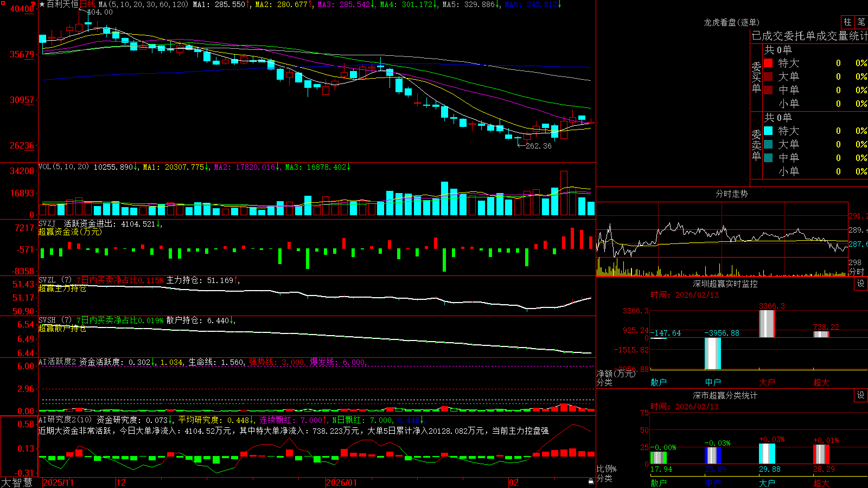Screen dimensions: 868x488
Task: Click the 百利天恒 stock name
Action: pos(62,4)
